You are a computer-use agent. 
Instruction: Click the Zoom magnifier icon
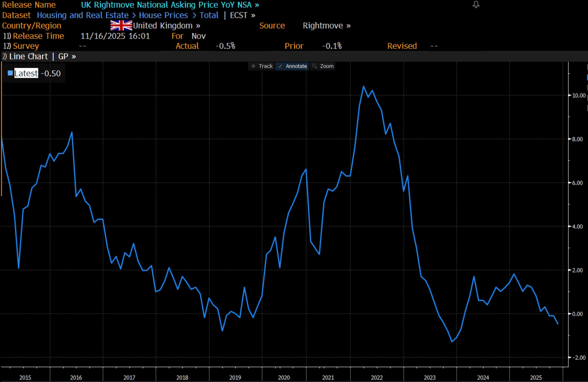coord(314,66)
